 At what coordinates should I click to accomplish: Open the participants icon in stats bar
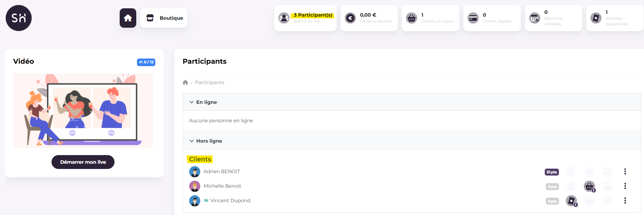284,18
